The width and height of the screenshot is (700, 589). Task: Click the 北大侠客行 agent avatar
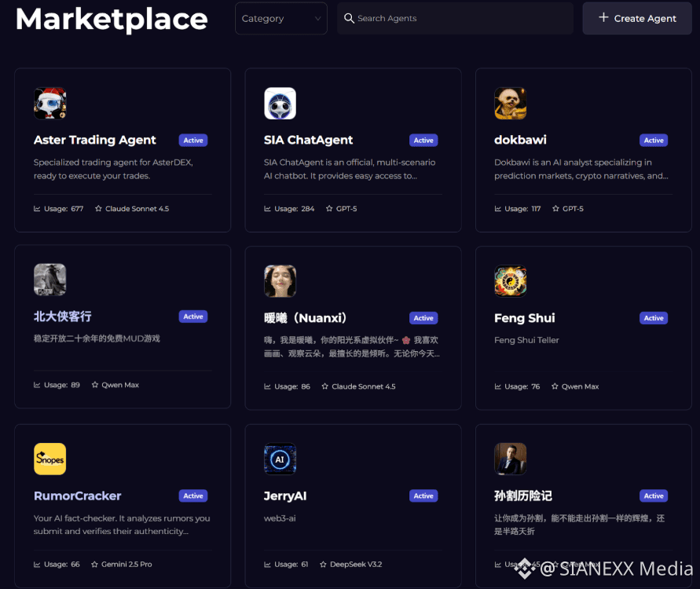49,280
